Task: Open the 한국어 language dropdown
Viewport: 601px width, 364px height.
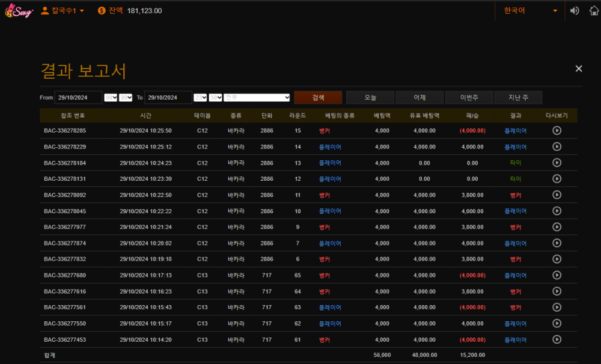Action: [x=530, y=11]
